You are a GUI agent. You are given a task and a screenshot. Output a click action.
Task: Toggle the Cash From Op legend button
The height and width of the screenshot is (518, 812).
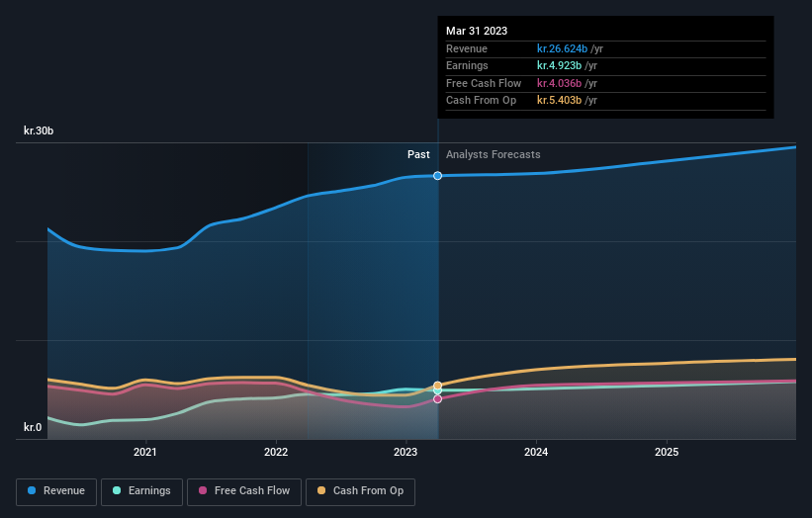(360, 491)
